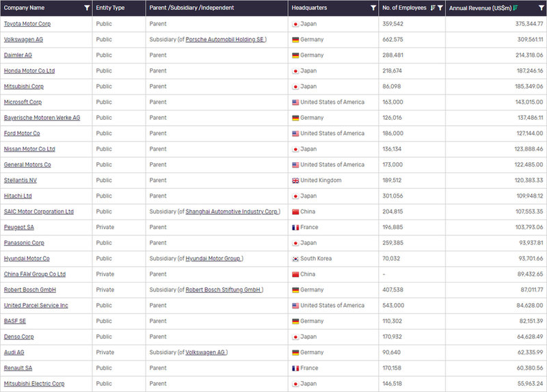The width and height of the screenshot is (547, 392).
Task: Select Volkswagen employee count 662,575
Action: (x=392, y=40)
